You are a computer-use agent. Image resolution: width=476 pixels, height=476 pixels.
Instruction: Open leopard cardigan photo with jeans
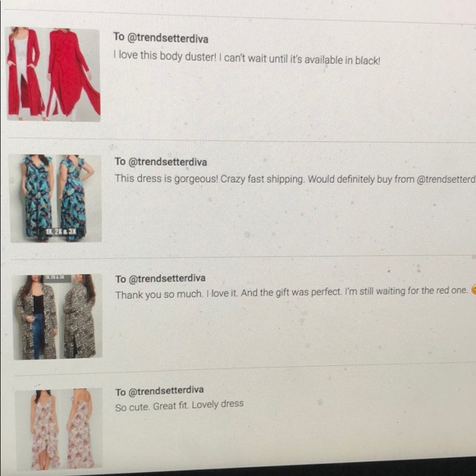coord(36,318)
